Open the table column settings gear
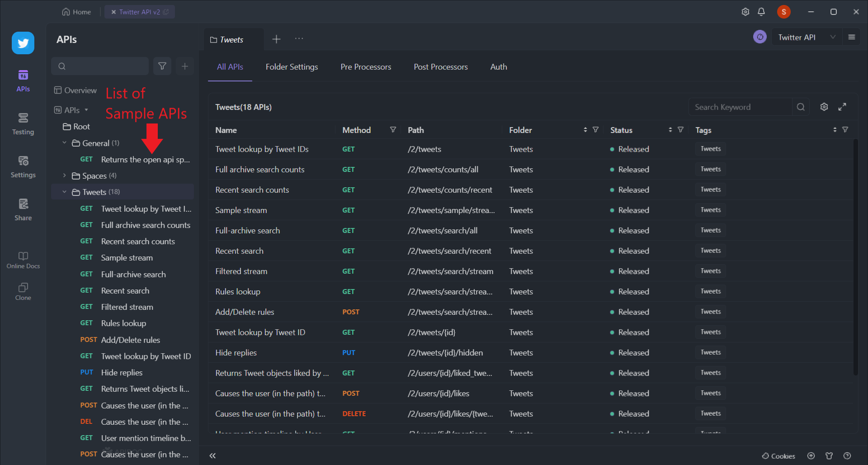This screenshot has height=465, width=868. click(x=824, y=107)
